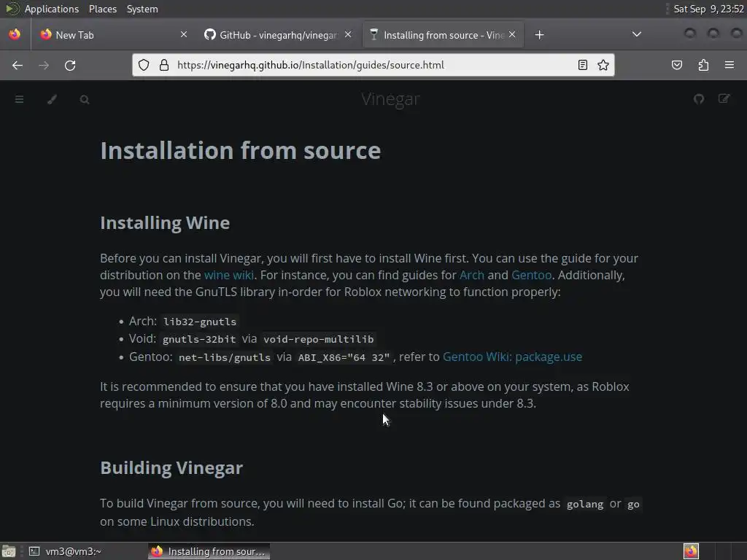Go back to the previous page
This screenshot has width=747, height=560.
18,65
